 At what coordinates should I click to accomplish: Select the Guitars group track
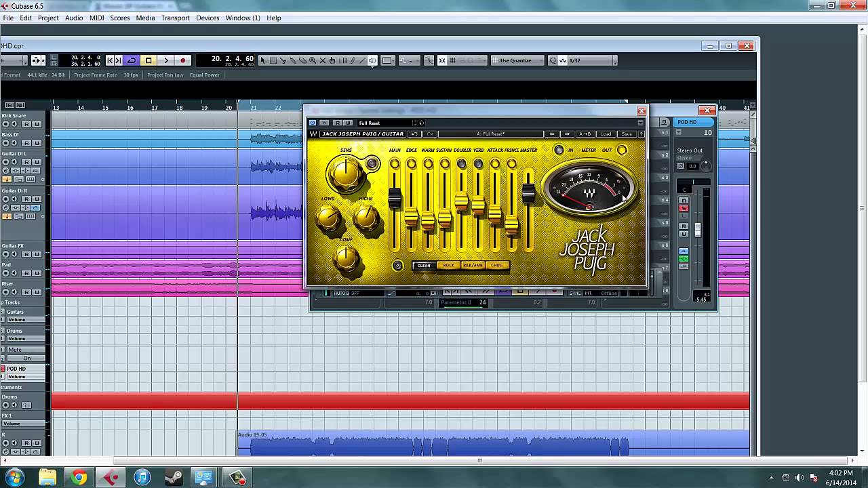15,312
